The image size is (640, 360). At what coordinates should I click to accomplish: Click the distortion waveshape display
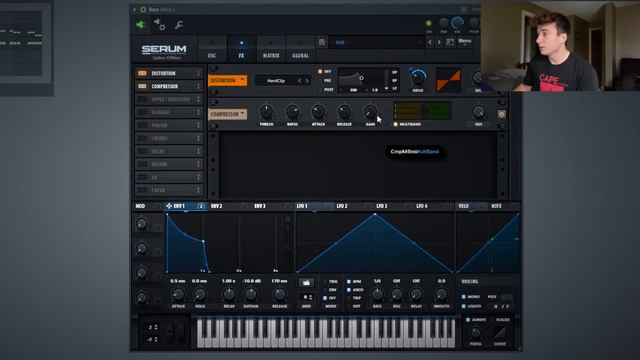coord(448,80)
